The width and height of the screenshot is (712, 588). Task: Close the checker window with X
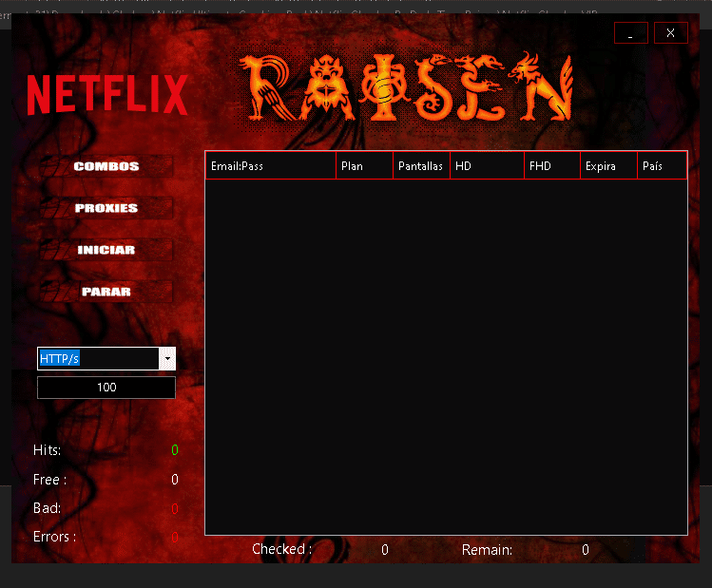click(x=671, y=32)
